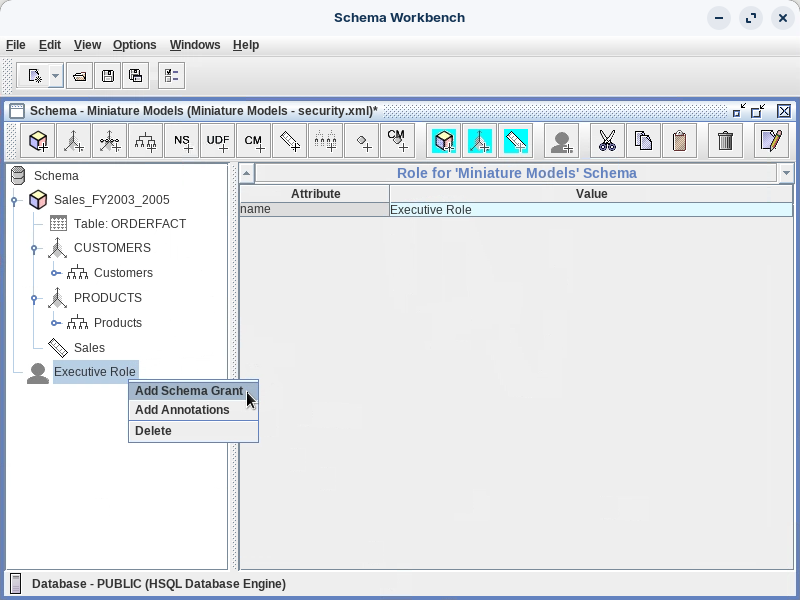Click the Paste clipboard icon
Image resolution: width=800 pixels, height=600 pixels.
(680, 141)
